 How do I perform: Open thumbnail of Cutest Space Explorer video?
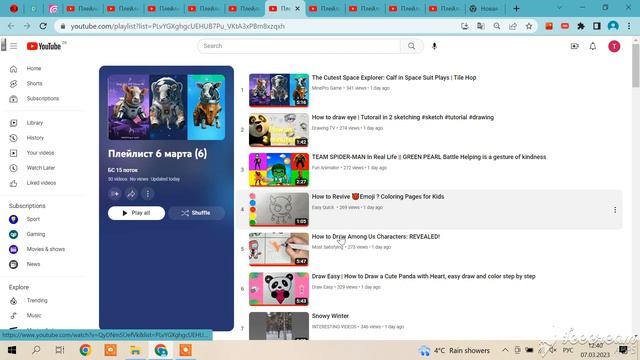tap(279, 90)
